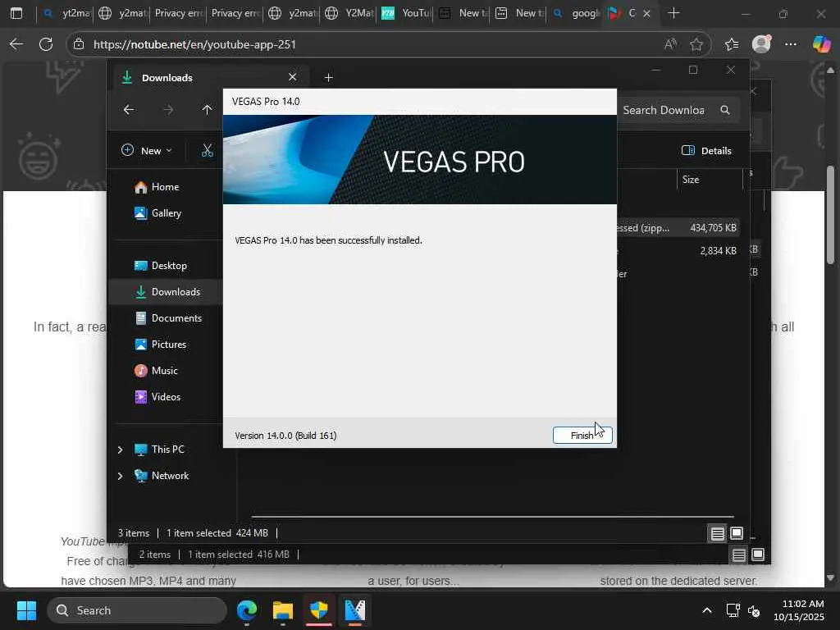Refresh the Edge page

click(46, 44)
